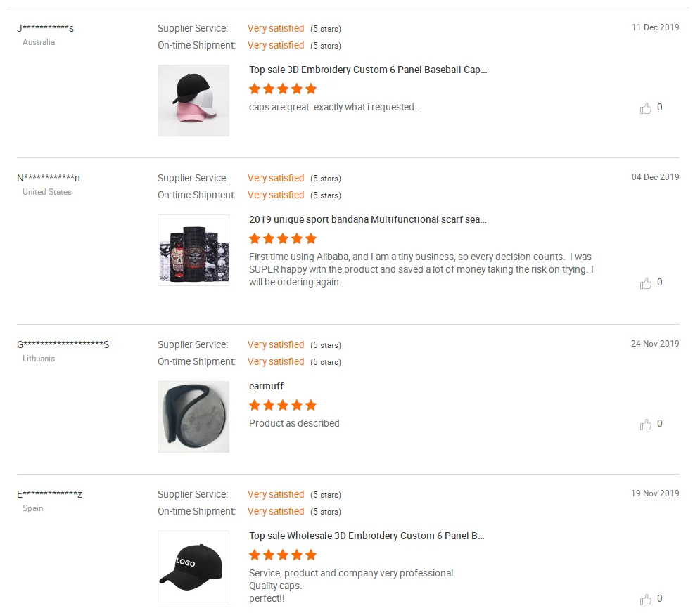Click the five stars on bandana review
The height and width of the screenshot is (613, 700).
(x=283, y=239)
